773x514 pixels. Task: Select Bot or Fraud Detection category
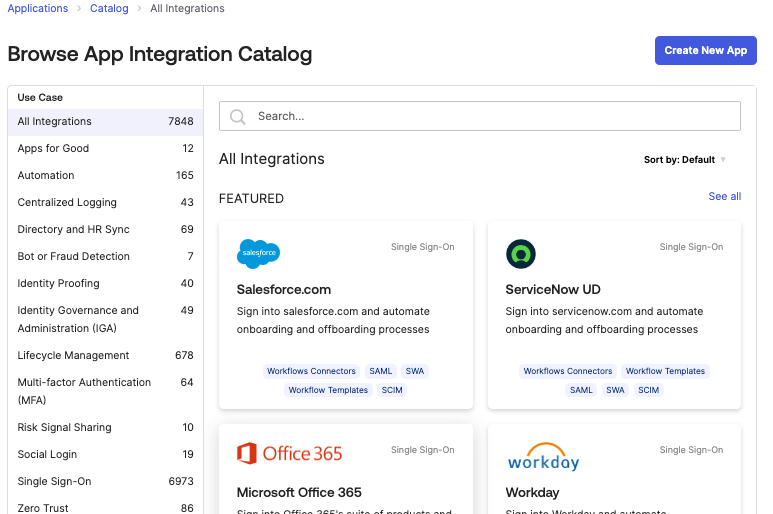(105, 256)
